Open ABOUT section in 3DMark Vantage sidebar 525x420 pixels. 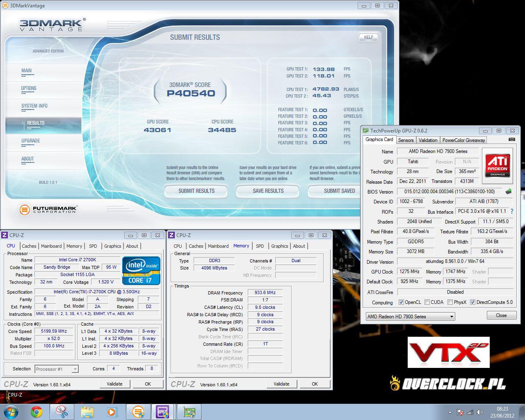pyautogui.click(x=27, y=159)
